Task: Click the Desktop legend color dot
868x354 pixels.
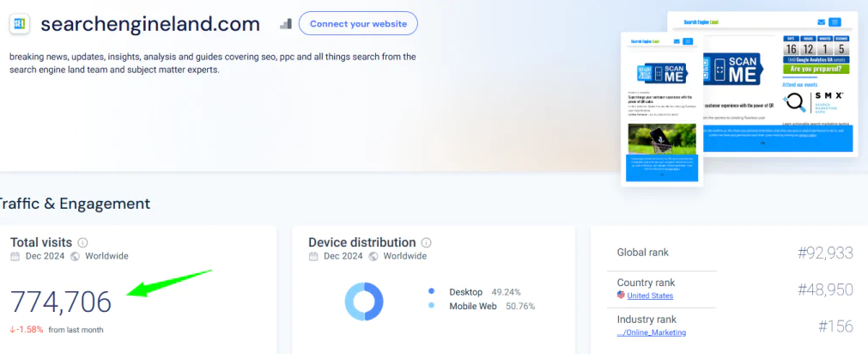Action: [432, 292]
